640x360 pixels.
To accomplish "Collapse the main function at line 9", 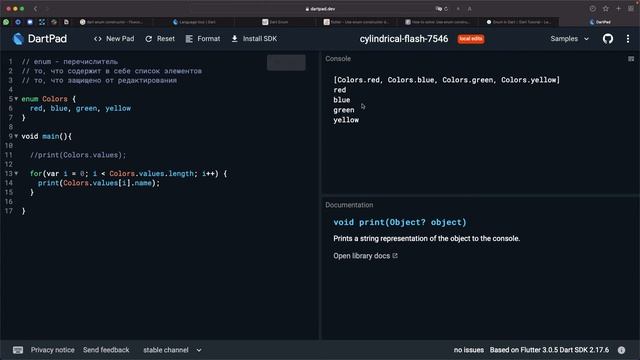I will (16, 136).
